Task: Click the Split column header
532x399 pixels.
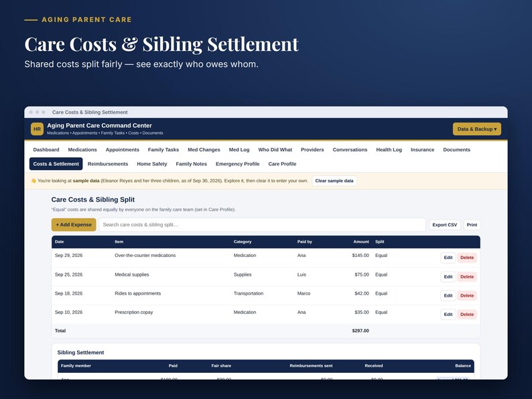Action: click(380, 242)
